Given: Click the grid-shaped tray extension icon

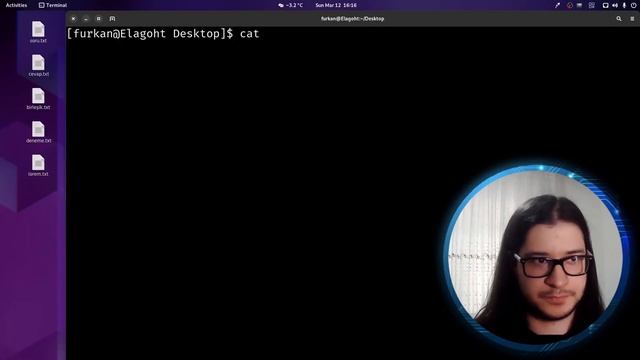Looking at the screenshot, I should (x=592, y=5).
